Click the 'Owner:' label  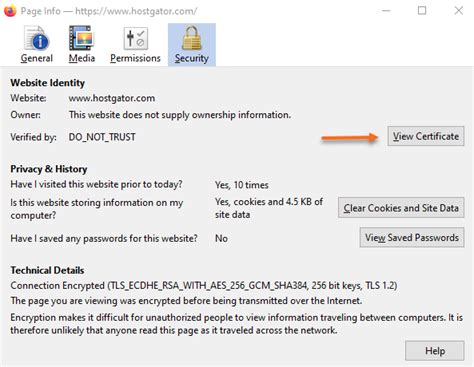pos(25,115)
